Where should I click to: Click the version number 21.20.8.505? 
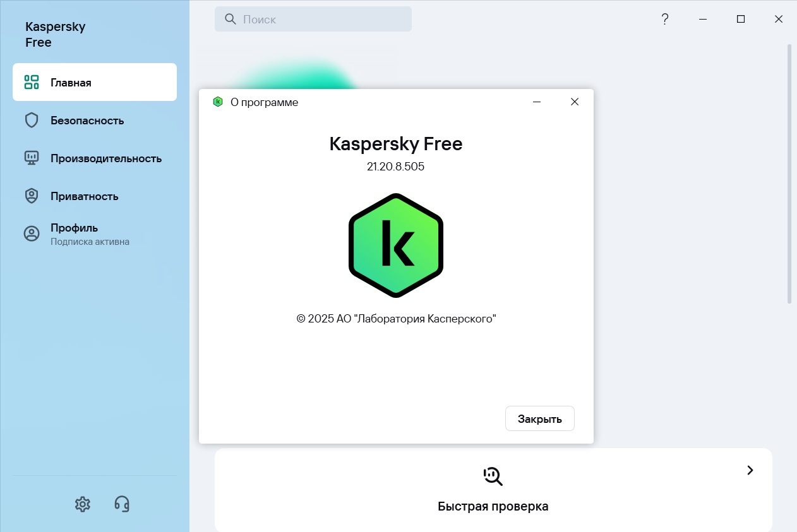[396, 167]
